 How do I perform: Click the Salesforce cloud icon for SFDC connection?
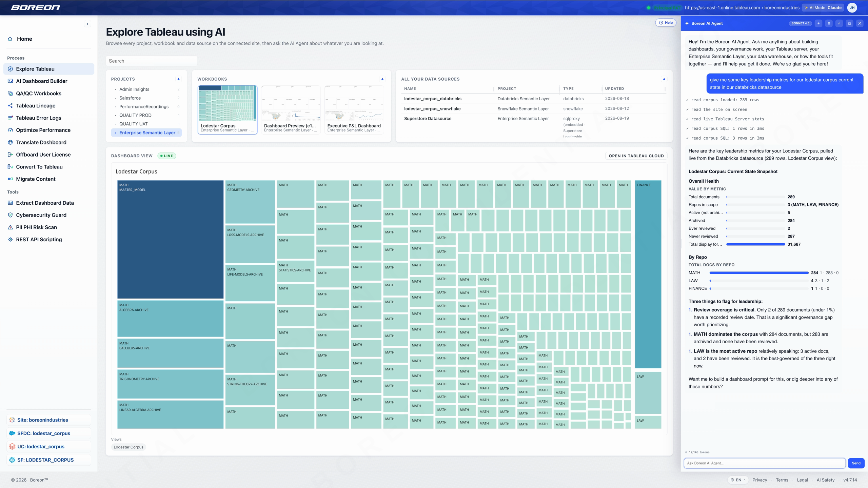click(x=12, y=433)
